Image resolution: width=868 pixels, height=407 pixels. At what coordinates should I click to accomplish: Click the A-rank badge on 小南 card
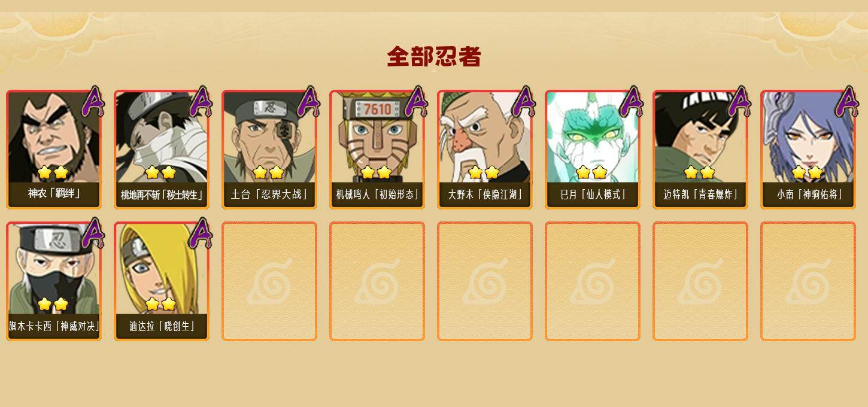tap(847, 102)
